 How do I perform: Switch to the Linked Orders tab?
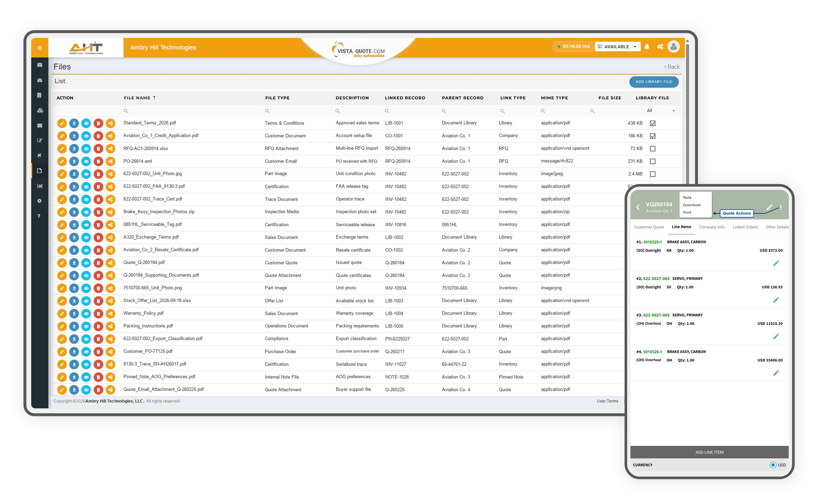[745, 227]
